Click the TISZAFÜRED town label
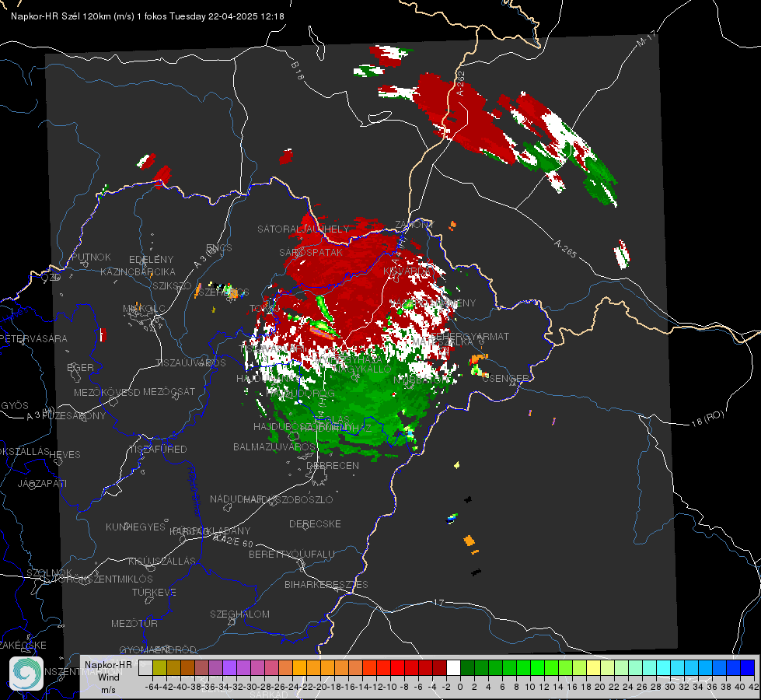 coord(158,450)
